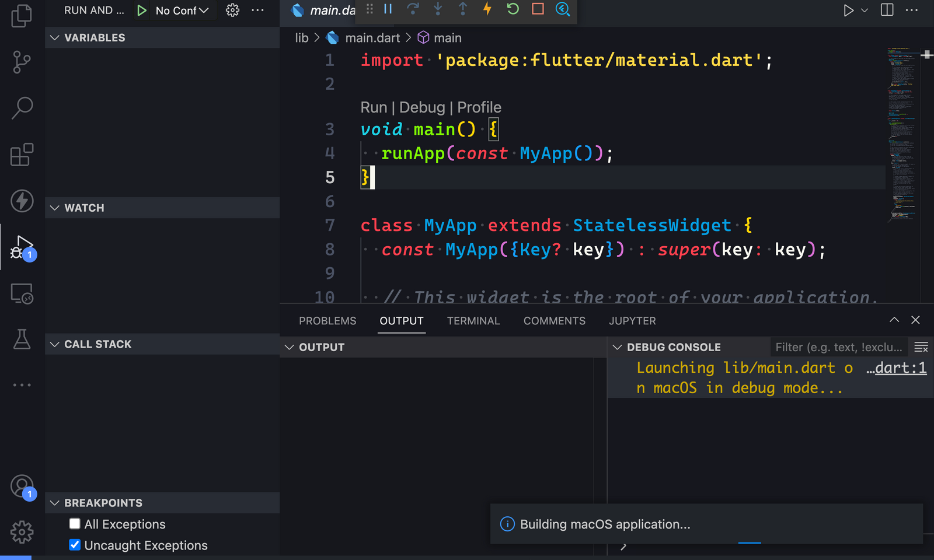Viewport: 934px width, 560px height.
Task: Open Dart DevTools widget inspector icon
Action: [x=563, y=9]
